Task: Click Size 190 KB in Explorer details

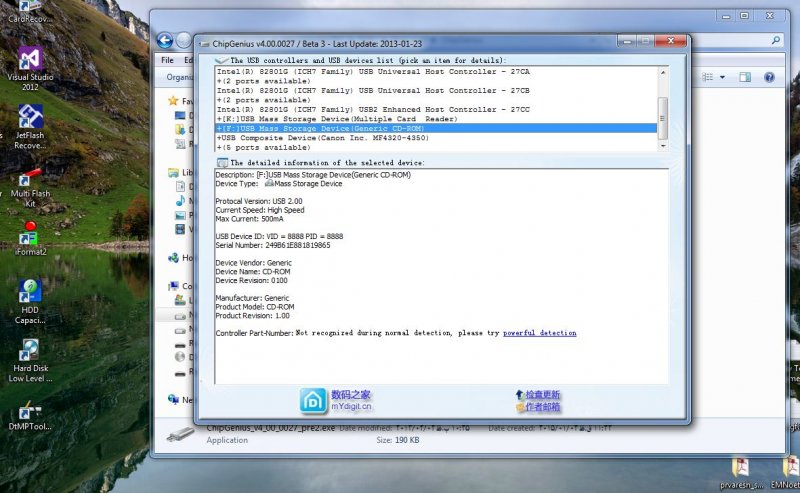Action: (x=398, y=440)
